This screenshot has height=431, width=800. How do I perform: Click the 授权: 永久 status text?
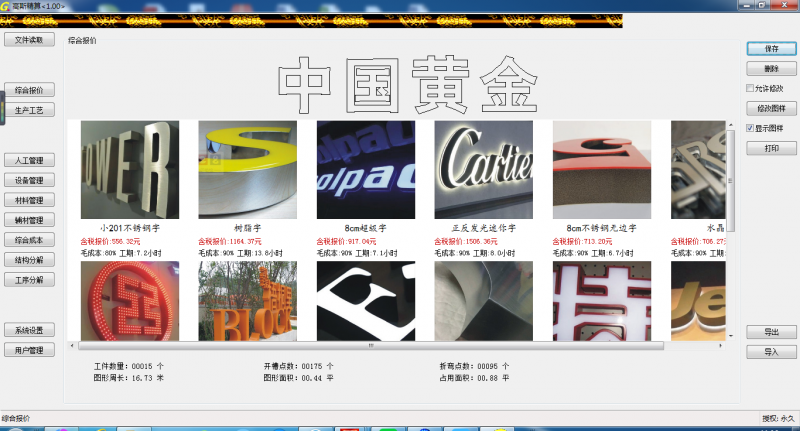(778, 418)
